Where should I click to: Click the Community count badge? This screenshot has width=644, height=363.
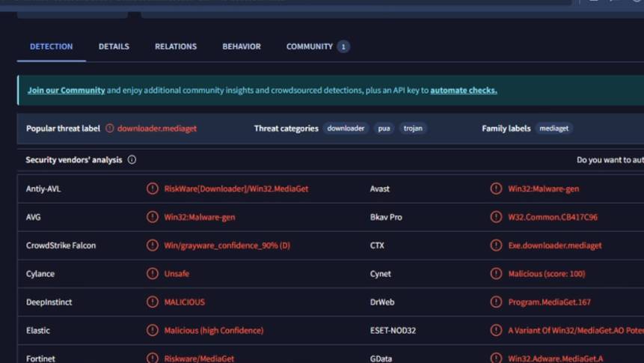pyautogui.click(x=343, y=46)
